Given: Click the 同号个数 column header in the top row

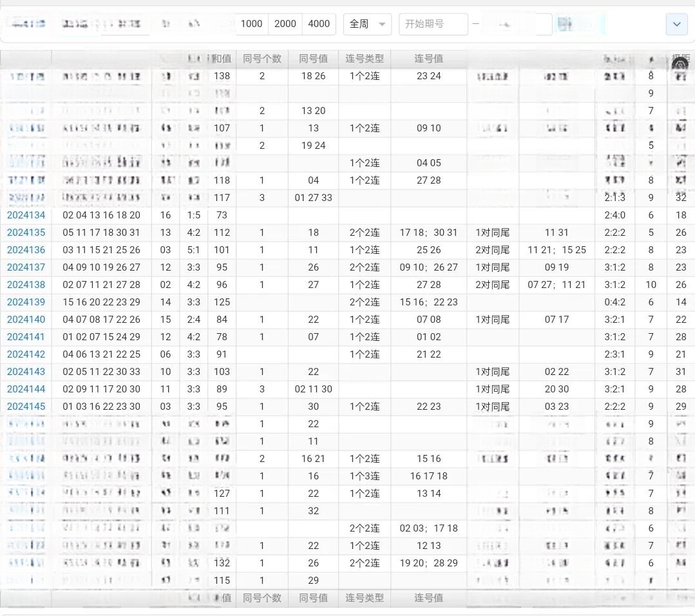Looking at the screenshot, I should click(262, 59).
